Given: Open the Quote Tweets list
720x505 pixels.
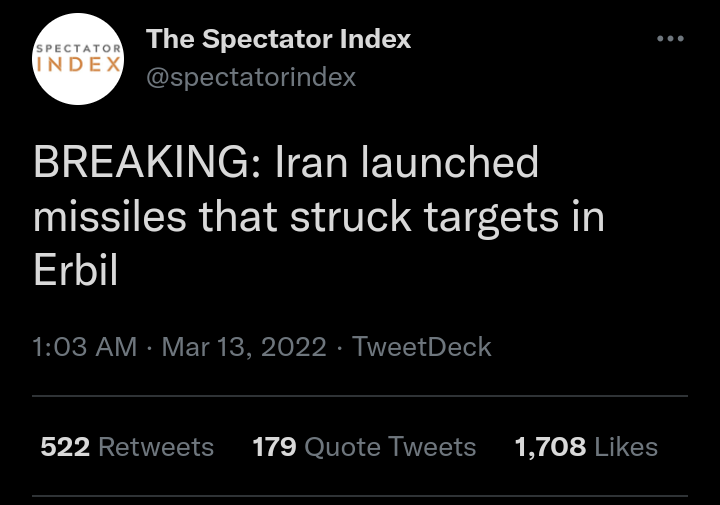Looking at the screenshot, I should 390,446.
